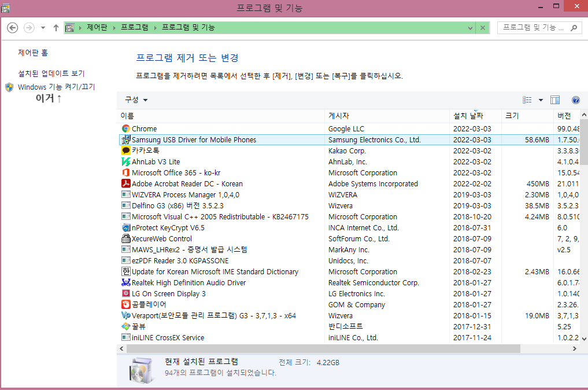Click the AhnLab V3 Lite icon

(126, 162)
